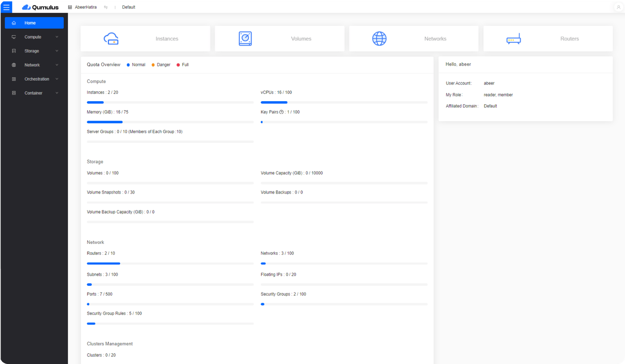This screenshot has height=364, width=625.
Task: Click the Routers icon card
Action: (x=513, y=38)
